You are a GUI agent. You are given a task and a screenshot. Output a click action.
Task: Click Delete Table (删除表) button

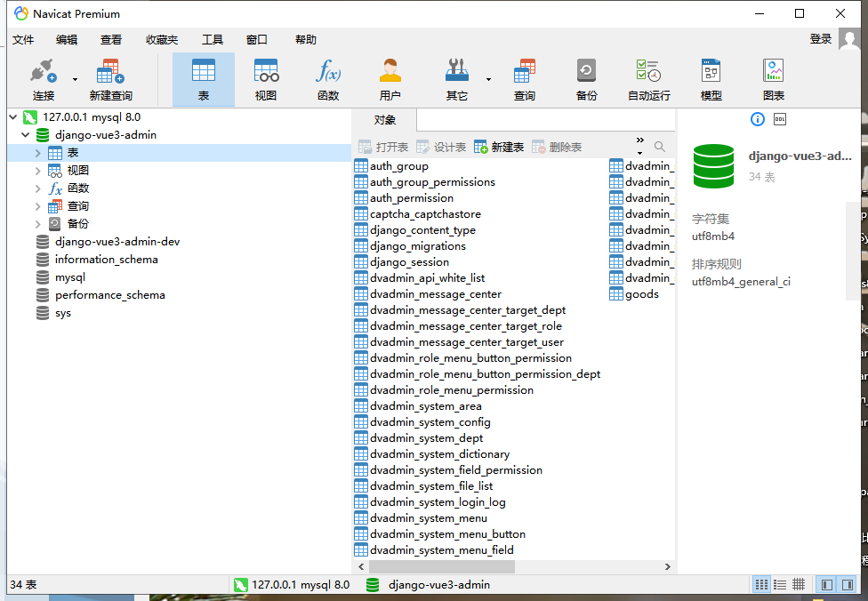tap(557, 148)
